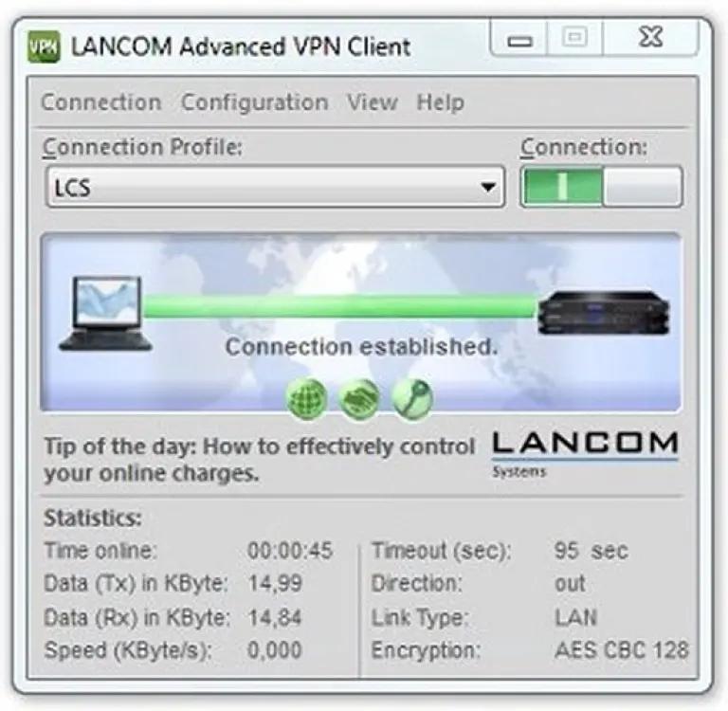The image size is (728, 711).
Task: Click the LANCOM Systems logo
Action: pos(585,454)
